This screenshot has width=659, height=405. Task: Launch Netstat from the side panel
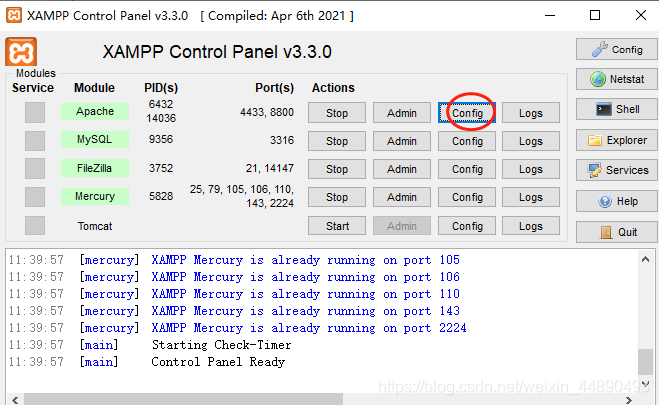coord(617,79)
